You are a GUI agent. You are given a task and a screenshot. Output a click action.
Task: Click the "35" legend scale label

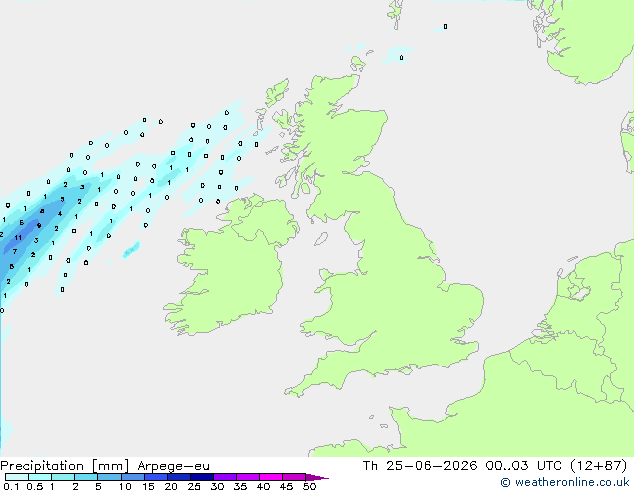(x=240, y=486)
